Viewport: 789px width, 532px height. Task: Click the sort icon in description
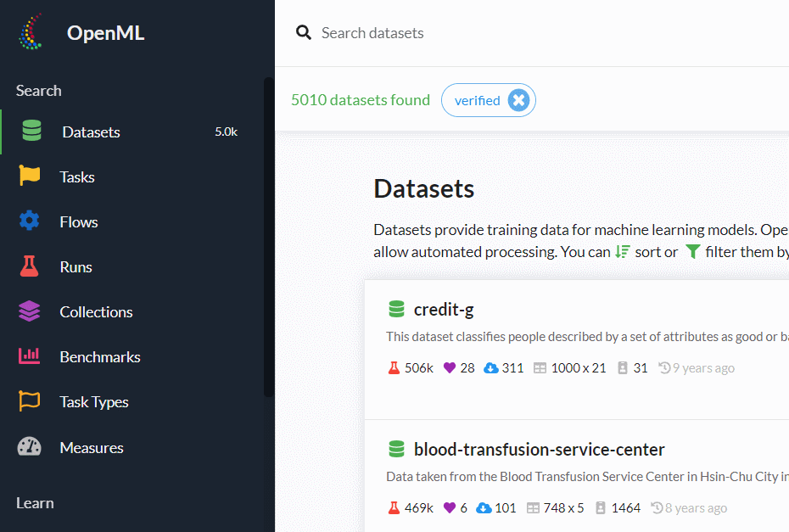(x=623, y=252)
